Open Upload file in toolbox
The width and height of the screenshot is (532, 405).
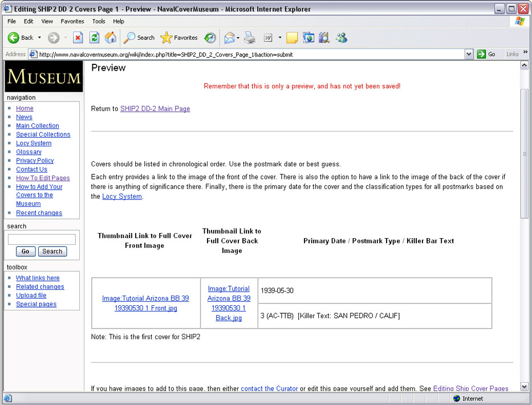(31, 296)
